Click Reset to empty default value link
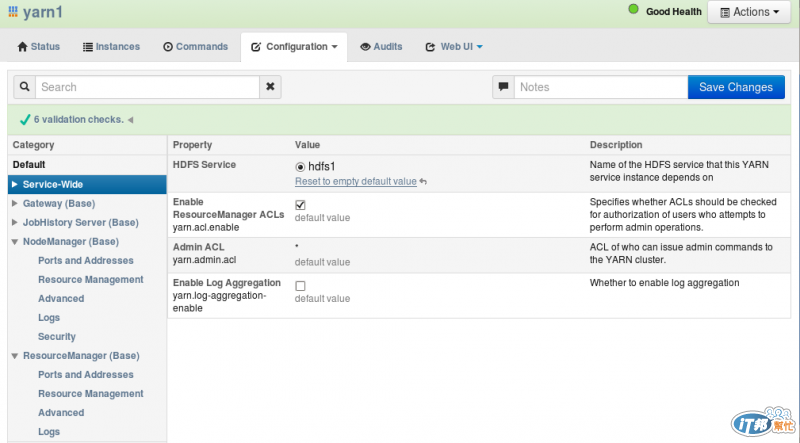This screenshot has width=800, height=443. (x=355, y=181)
